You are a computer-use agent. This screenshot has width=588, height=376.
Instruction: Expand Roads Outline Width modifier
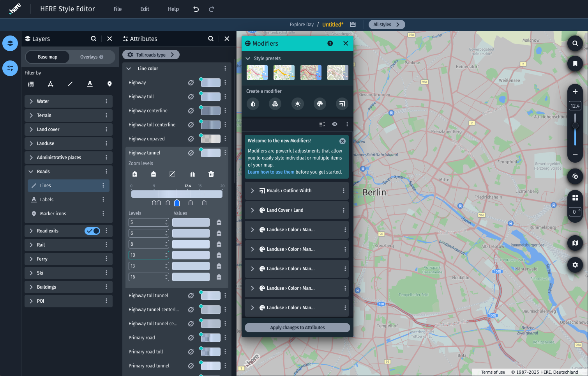pos(253,191)
